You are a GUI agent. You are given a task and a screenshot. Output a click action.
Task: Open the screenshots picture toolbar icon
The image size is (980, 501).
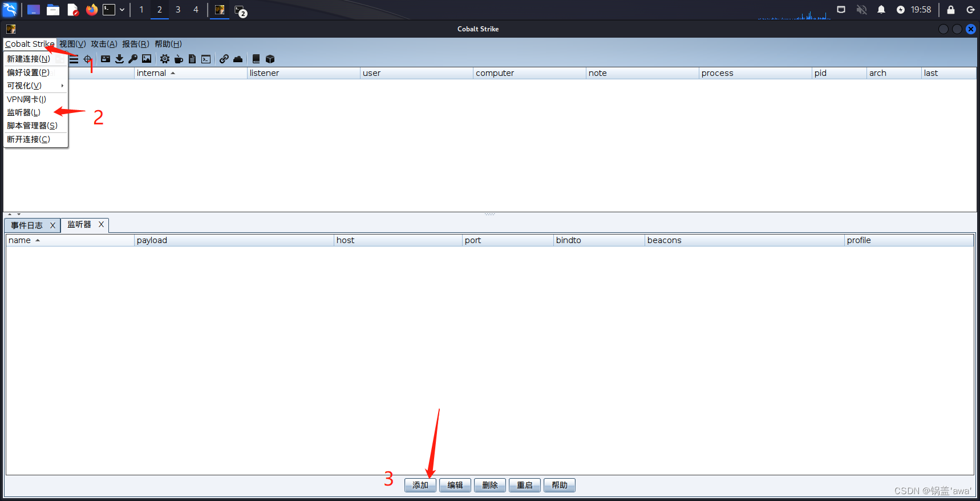click(x=147, y=59)
